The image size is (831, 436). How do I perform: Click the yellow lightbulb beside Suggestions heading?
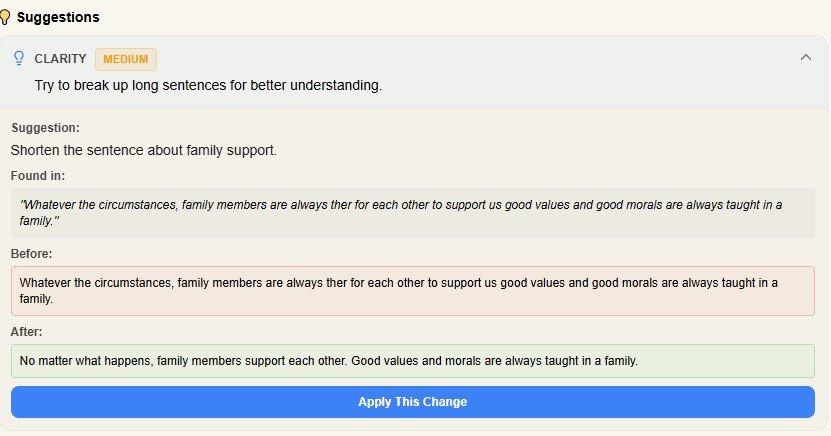coord(6,17)
